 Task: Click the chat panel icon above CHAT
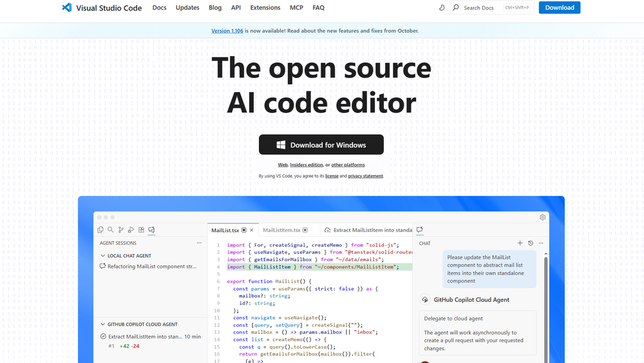tap(420, 230)
